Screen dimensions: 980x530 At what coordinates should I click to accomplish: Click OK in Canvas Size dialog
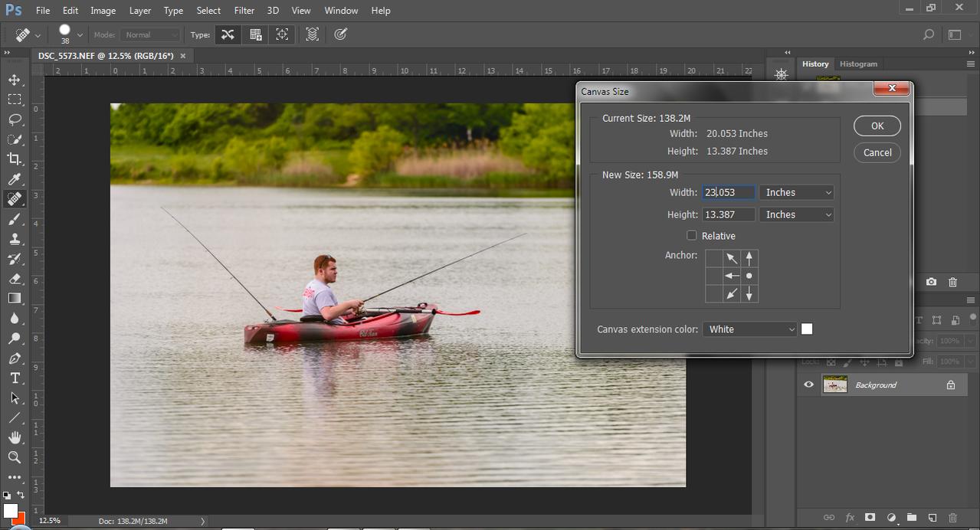tap(877, 126)
